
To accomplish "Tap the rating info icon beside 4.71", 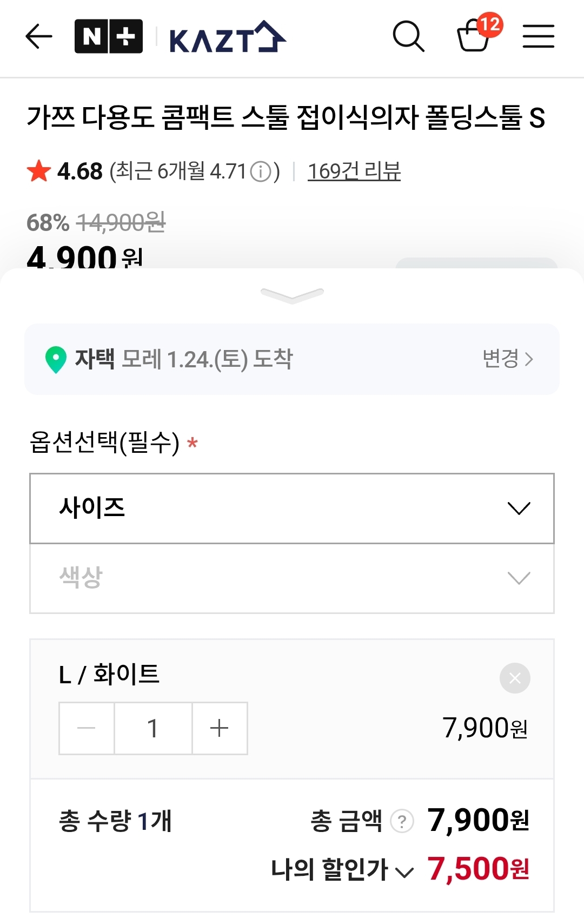I will 261,172.
